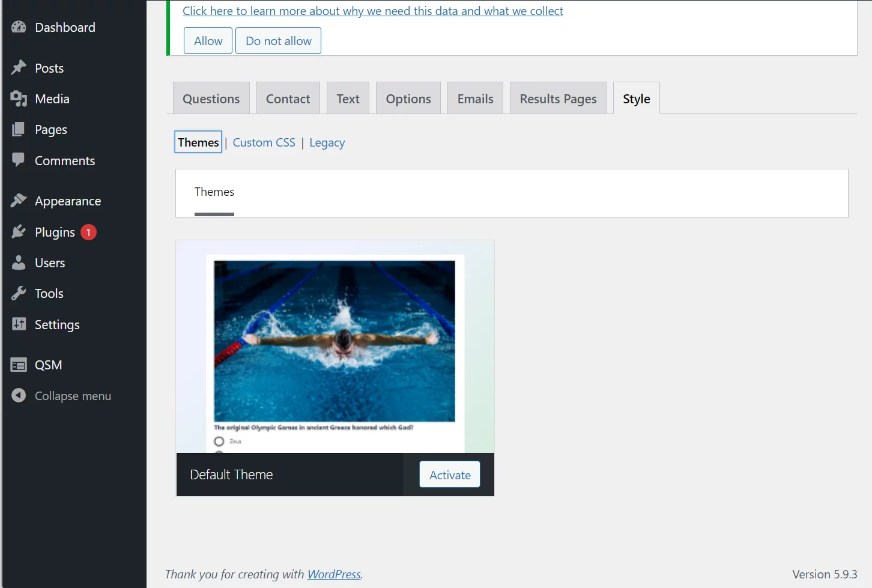The width and height of the screenshot is (872, 588).
Task: Select the QSM plugin icon in sidebar
Action: point(19,365)
